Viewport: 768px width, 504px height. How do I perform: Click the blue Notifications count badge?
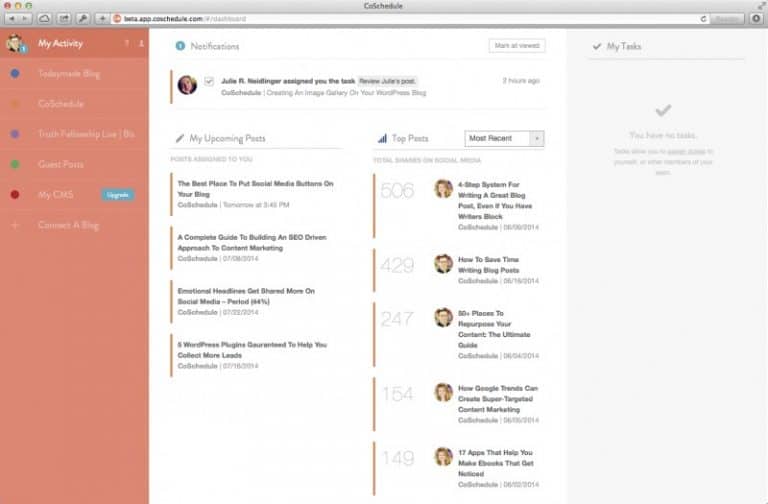coord(180,46)
